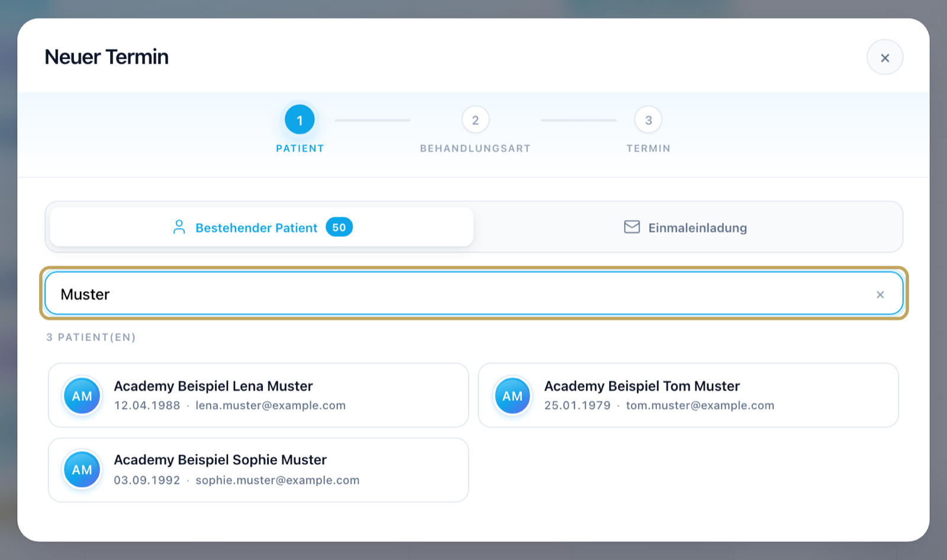Click the TERMIN step label
Viewport: 947px width, 560px height.
point(649,149)
